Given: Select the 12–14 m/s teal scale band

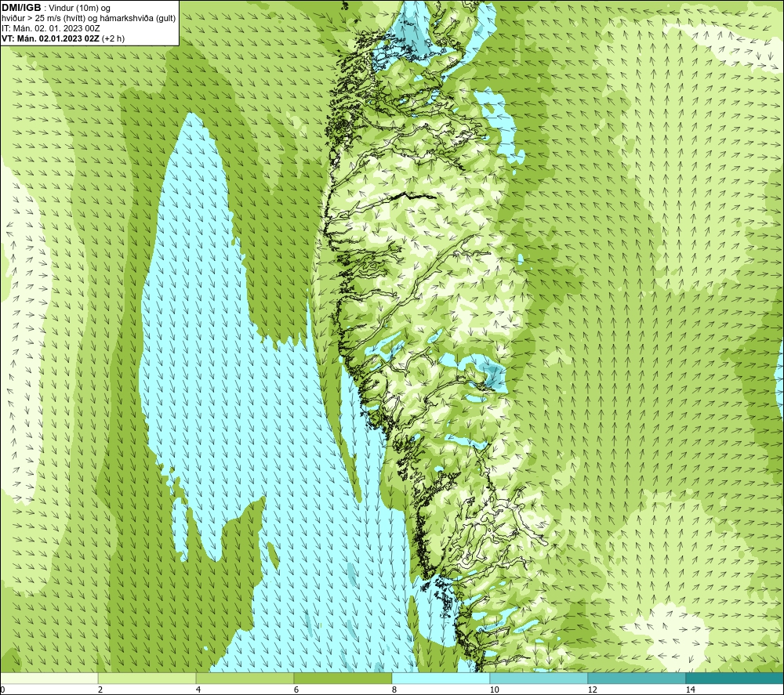Looking at the screenshot, I should click(637, 679).
